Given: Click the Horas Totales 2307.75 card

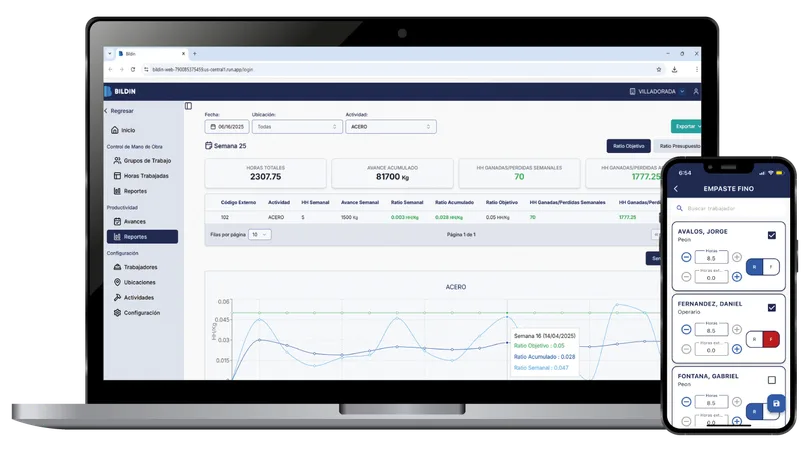Looking at the screenshot, I should pos(266,173).
